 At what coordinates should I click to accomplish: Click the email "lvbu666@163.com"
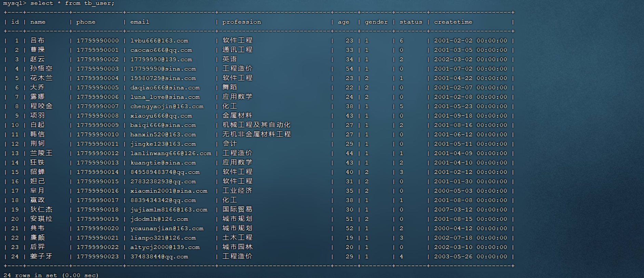[x=159, y=41]
